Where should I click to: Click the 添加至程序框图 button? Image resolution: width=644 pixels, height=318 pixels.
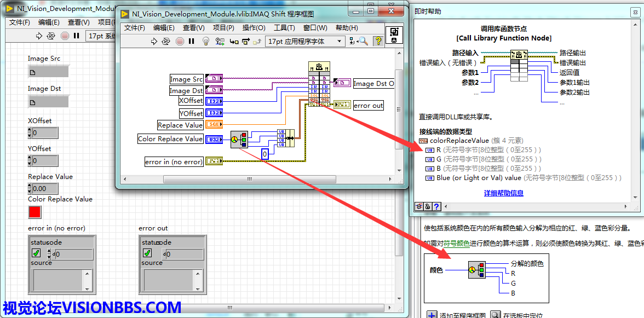(456, 315)
